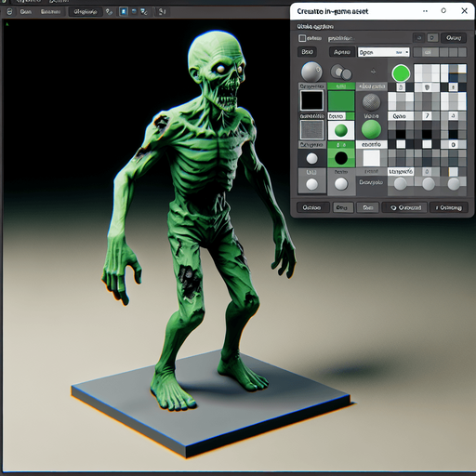Click the shield icon in the checker grid
Image resolution: width=476 pixels, height=476 pixels.
click(427, 87)
